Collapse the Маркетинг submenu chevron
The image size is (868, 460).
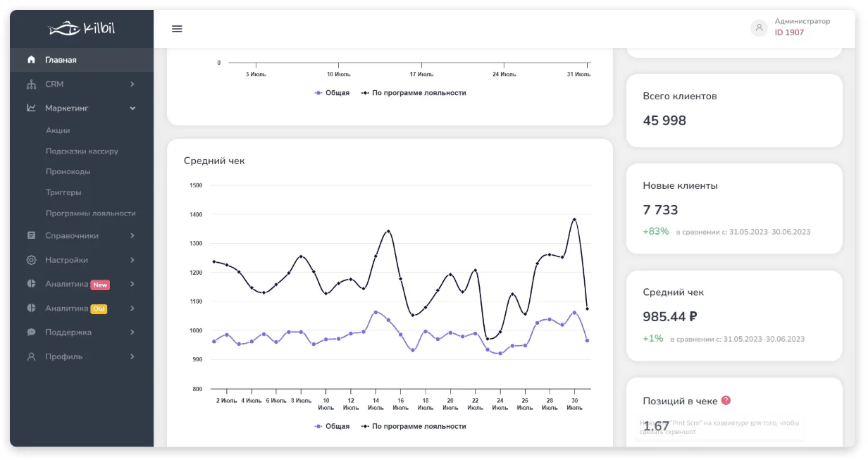[x=132, y=108]
